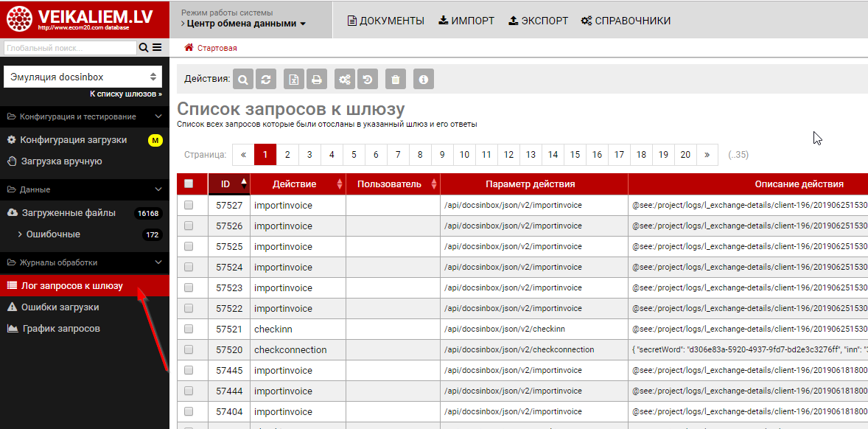Click the trash delete icon
The image size is (868, 429).
coord(396,79)
